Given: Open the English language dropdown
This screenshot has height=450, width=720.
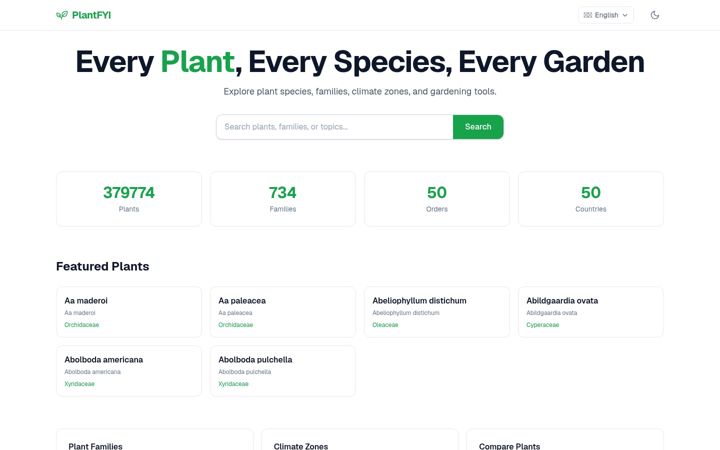Looking at the screenshot, I should tap(606, 15).
